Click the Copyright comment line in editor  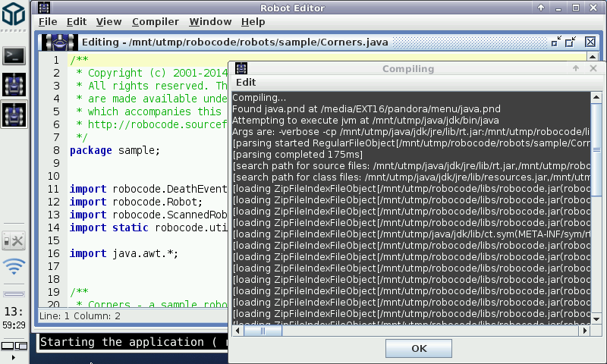[152, 73]
